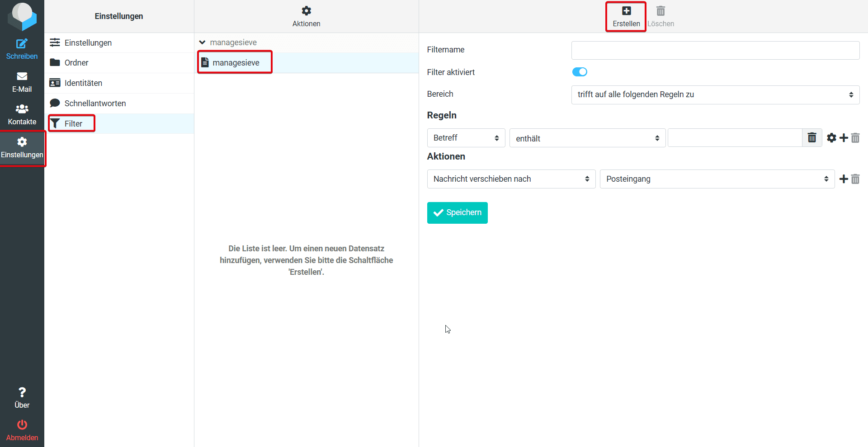Open the enthält condition dropdown
Screen dimensions: 868x447
pos(587,138)
